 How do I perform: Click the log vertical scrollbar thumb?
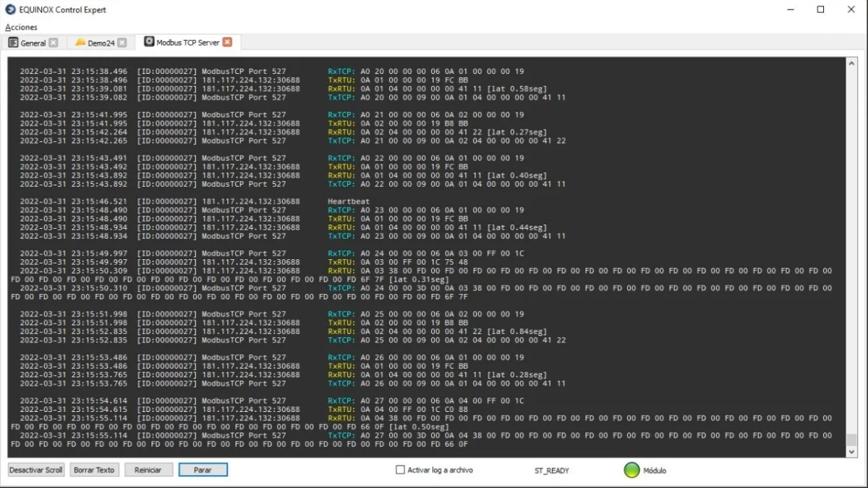[x=851, y=439]
